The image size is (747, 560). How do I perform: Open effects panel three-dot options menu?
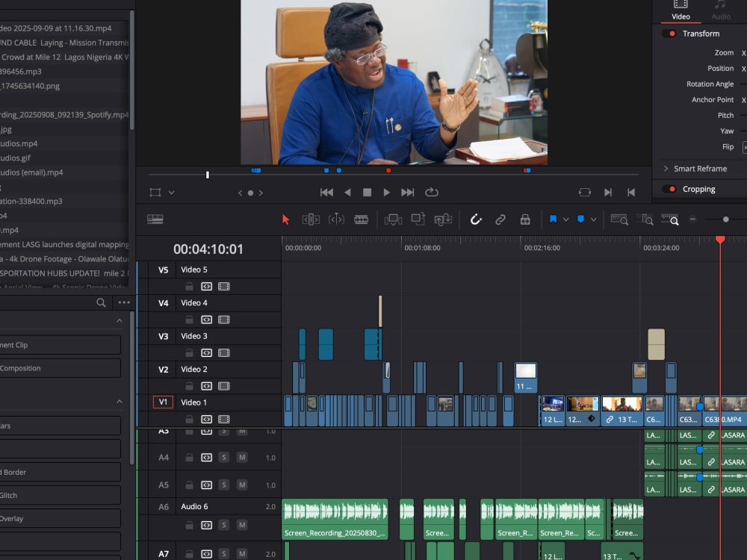124,302
